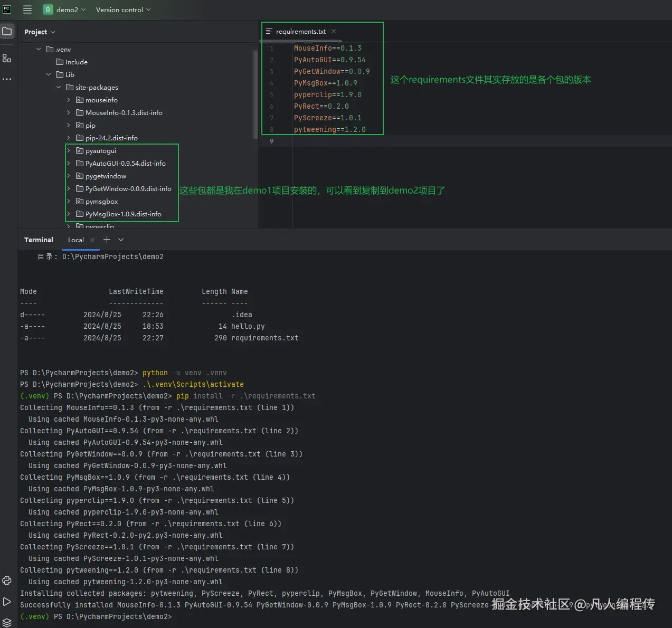Click the terminal prompt at bottom
This screenshot has width=672, height=628.
tap(96, 616)
